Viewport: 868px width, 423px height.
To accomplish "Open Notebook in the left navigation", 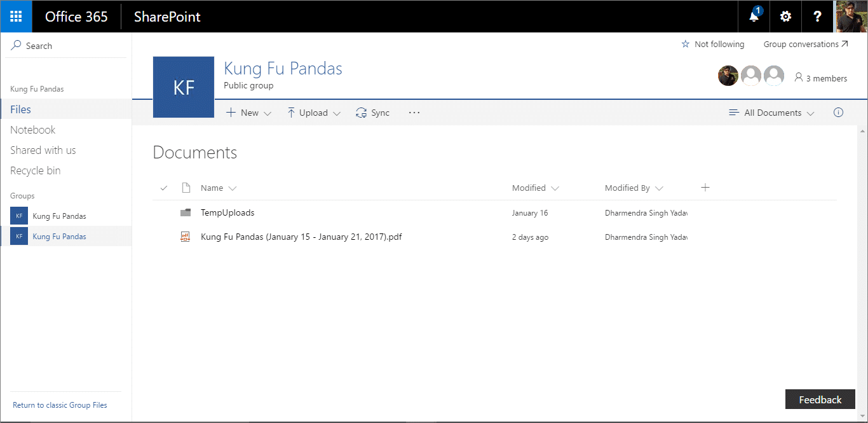I will pyautogui.click(x=33, y=130).
